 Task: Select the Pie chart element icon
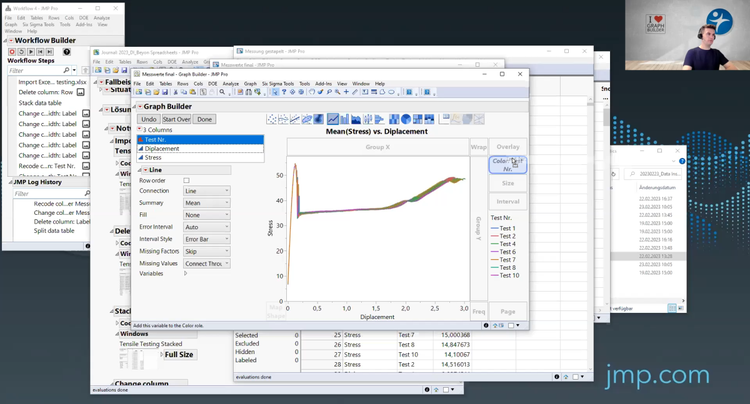click(x=406, y=120)
